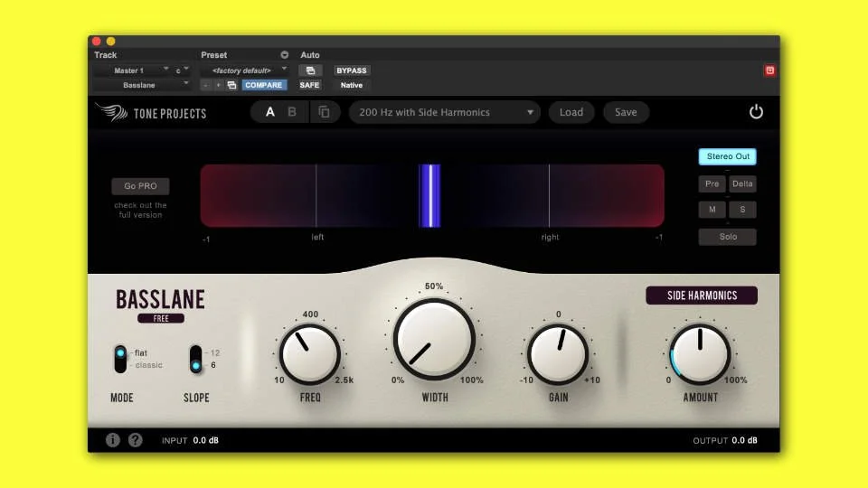
Task: Click the WIDTH knob
Action: point(434,339)
